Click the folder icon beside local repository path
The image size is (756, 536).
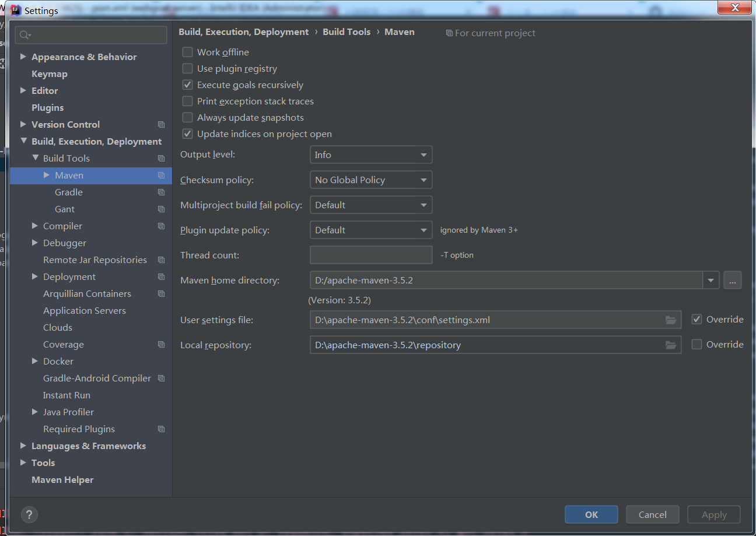click(x=671, y=345)
